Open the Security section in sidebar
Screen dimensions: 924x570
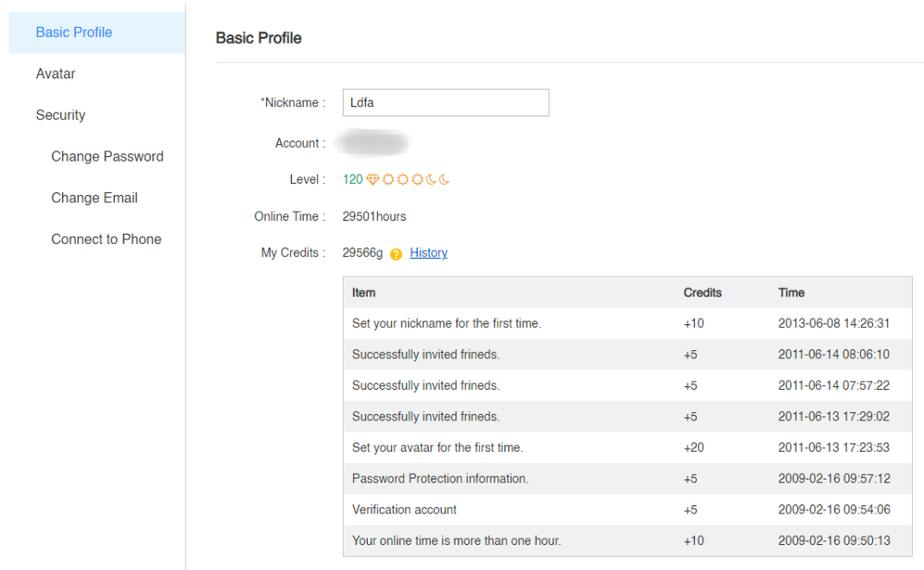pyautogui.click(x=61, y=115)
